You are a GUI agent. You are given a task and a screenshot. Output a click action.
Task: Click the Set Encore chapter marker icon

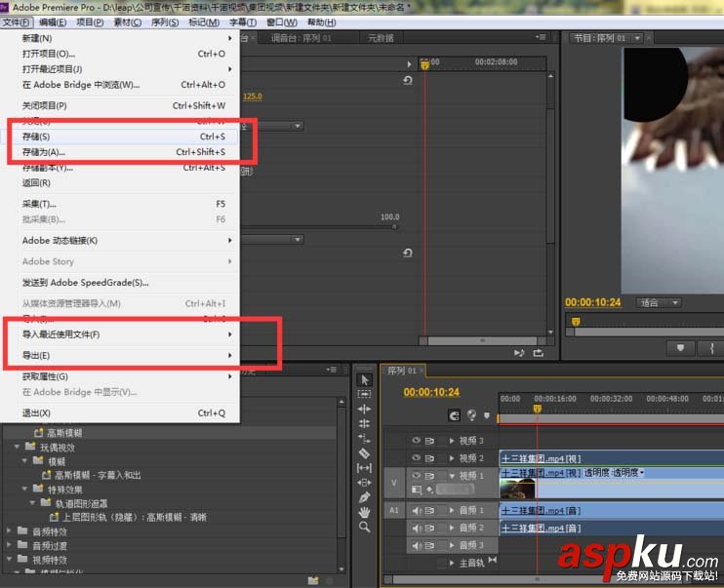[x=471, y=415]
